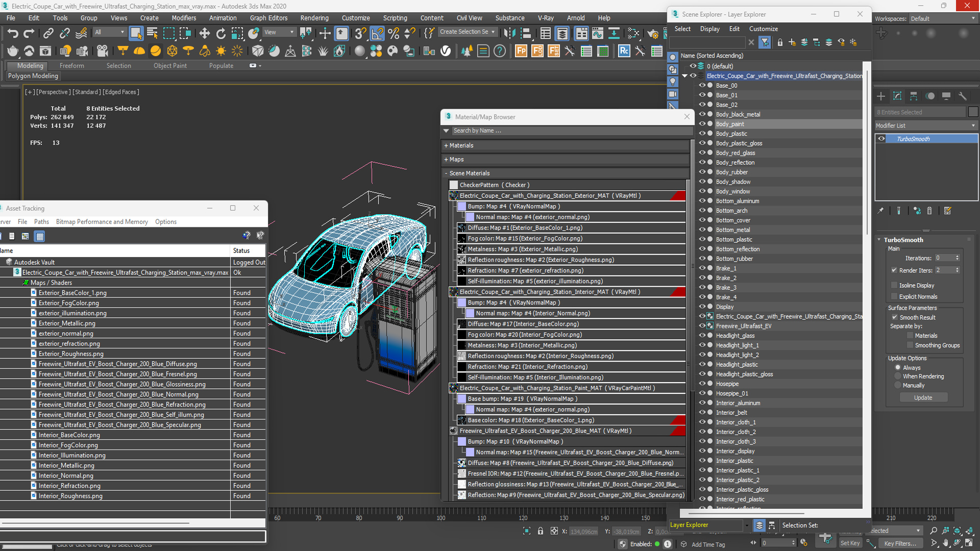Open the Workspaces Default dropdown
The height and width of the screenshot is (551, 980).
click(943, 19)
